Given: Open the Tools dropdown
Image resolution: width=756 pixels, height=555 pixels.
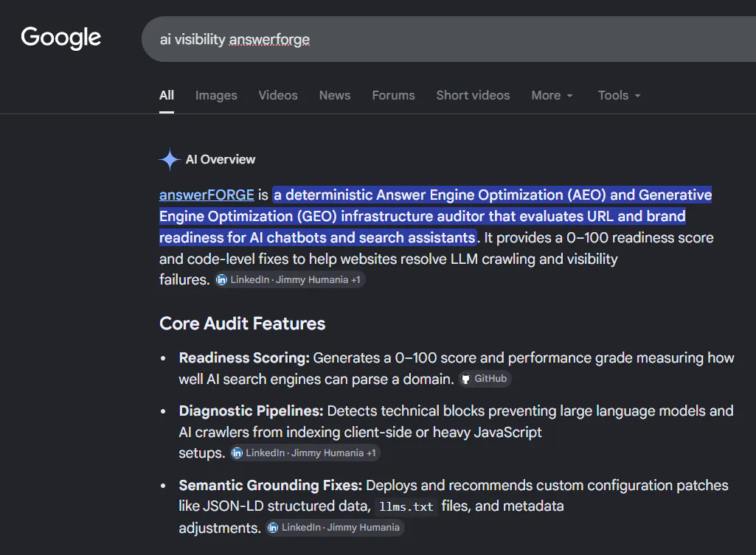Looking at the screenshot, I should (619, 95).
